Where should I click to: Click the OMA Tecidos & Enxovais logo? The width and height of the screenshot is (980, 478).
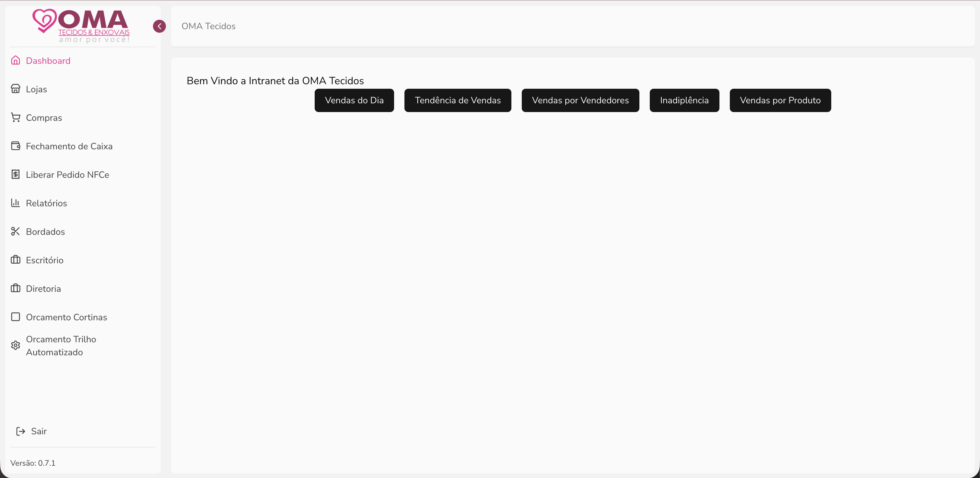(81, 26)
